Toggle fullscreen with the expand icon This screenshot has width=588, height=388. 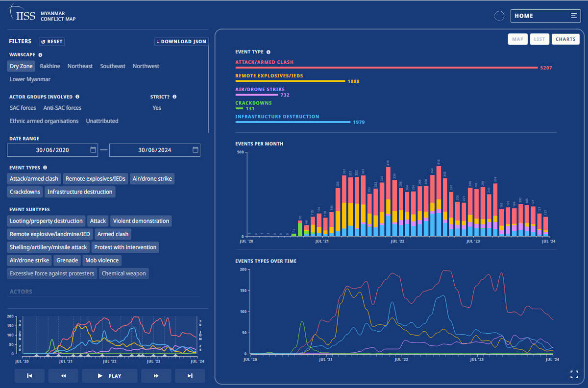(x=575, y=375)
